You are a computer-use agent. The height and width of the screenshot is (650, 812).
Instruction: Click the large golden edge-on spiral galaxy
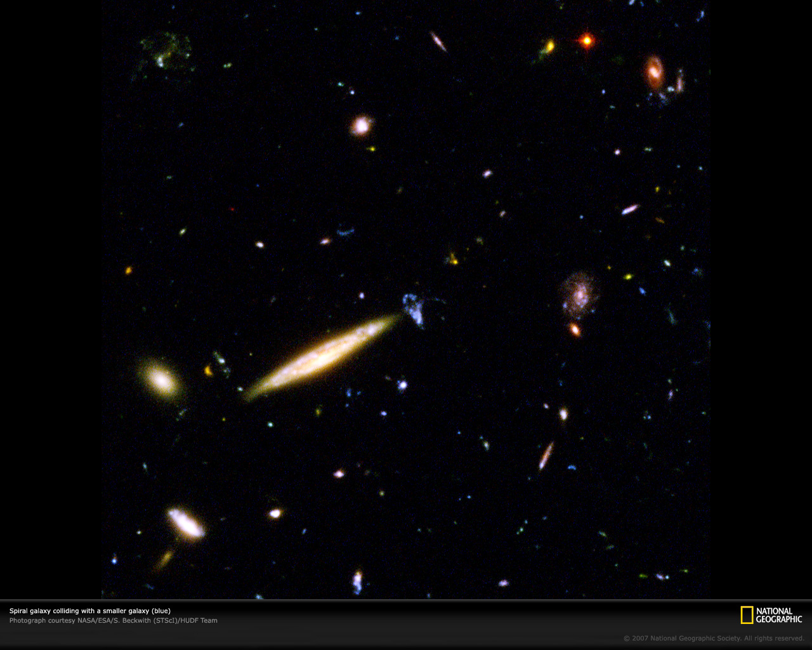tap(322, 356)
